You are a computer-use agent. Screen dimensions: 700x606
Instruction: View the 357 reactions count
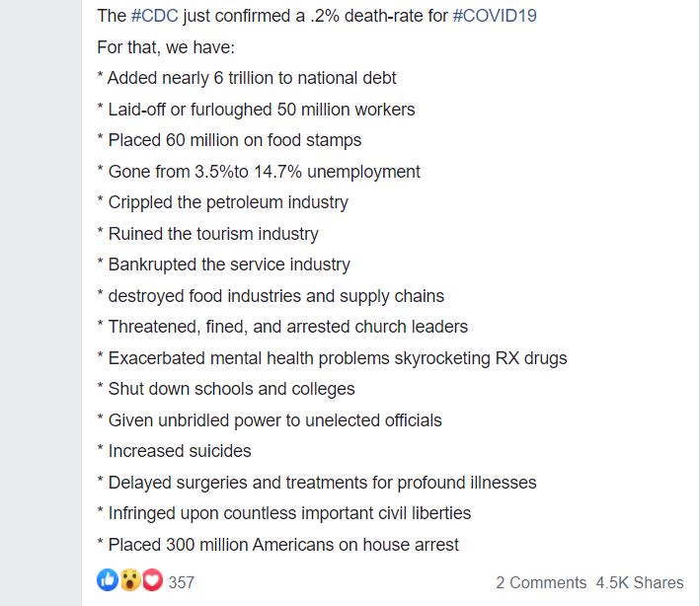pos(182,582)
